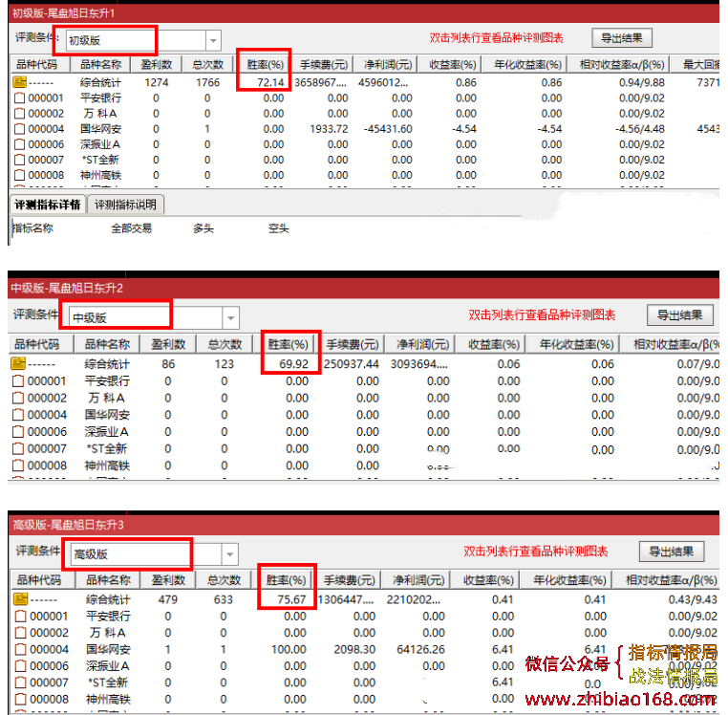Click 000002 stock icon in 高级版 window
The height and width of the screenshot is (715, 728).
tap(21, 633)
